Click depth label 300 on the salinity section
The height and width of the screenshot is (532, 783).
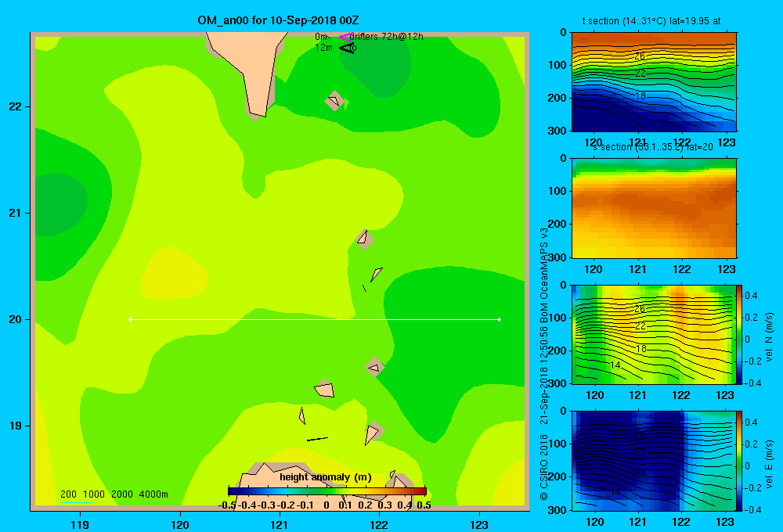click(557, 257)
